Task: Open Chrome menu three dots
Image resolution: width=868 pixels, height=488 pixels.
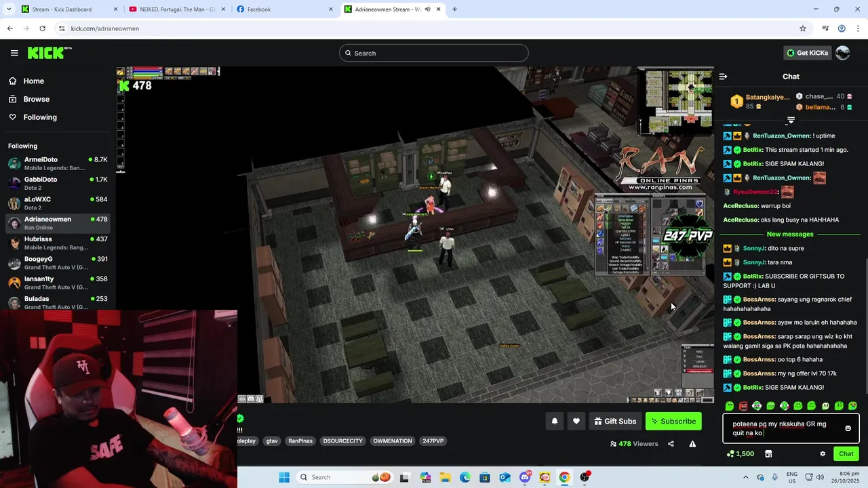Action: tap(859, 28)
